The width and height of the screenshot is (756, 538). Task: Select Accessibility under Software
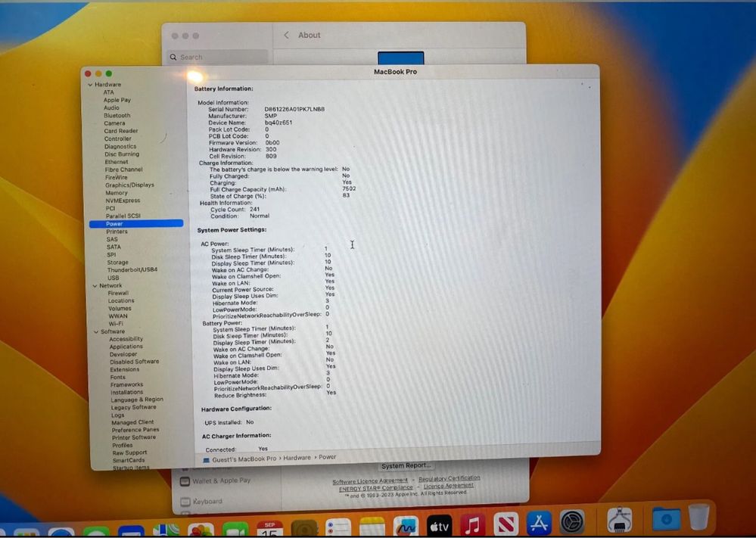126,339
